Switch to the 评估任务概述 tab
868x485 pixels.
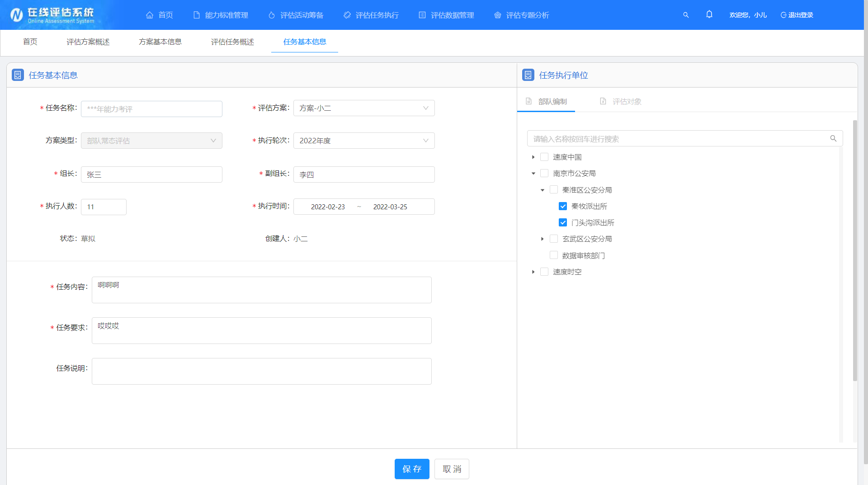(233, 42)
